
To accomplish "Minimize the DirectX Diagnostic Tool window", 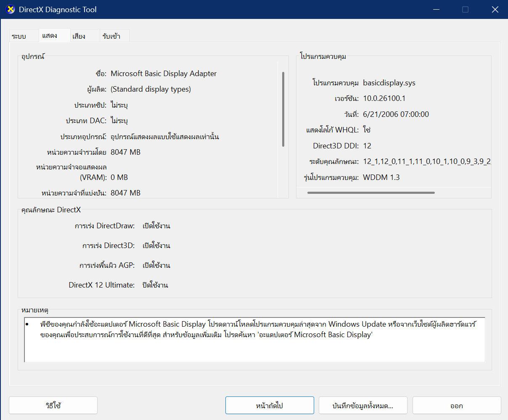I will 436,9.
